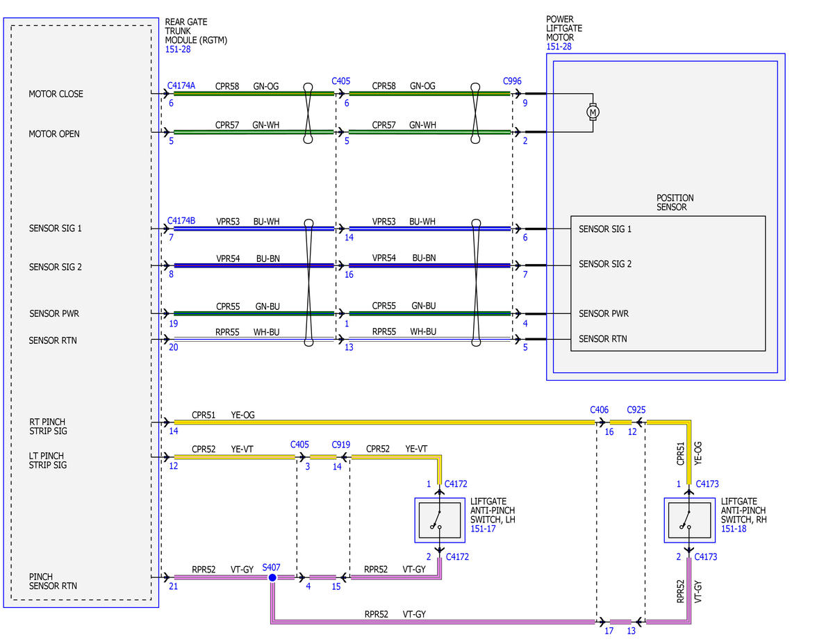Click connector label C4174A
Image resolution: width=833 pixels, height=644 pixels.
point(181,85)
